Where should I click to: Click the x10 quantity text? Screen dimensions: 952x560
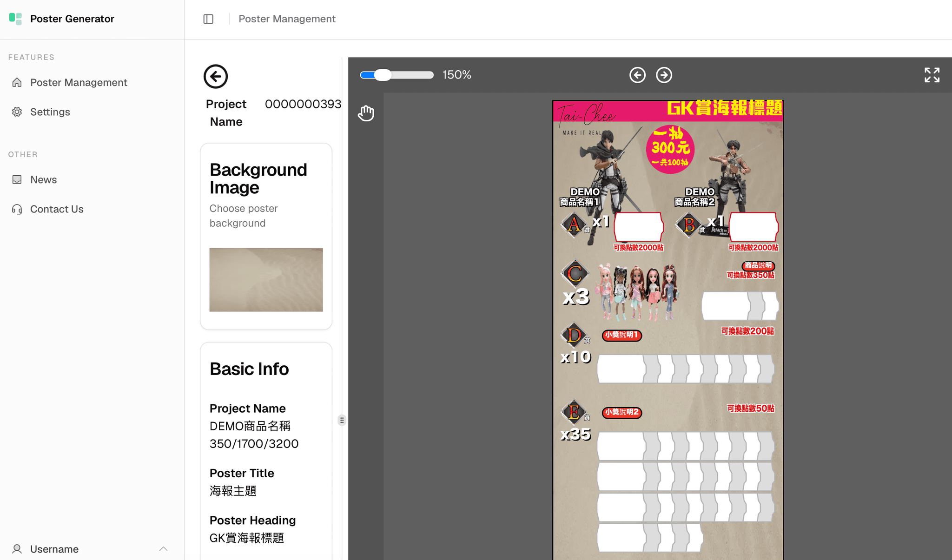click(576, 357)
